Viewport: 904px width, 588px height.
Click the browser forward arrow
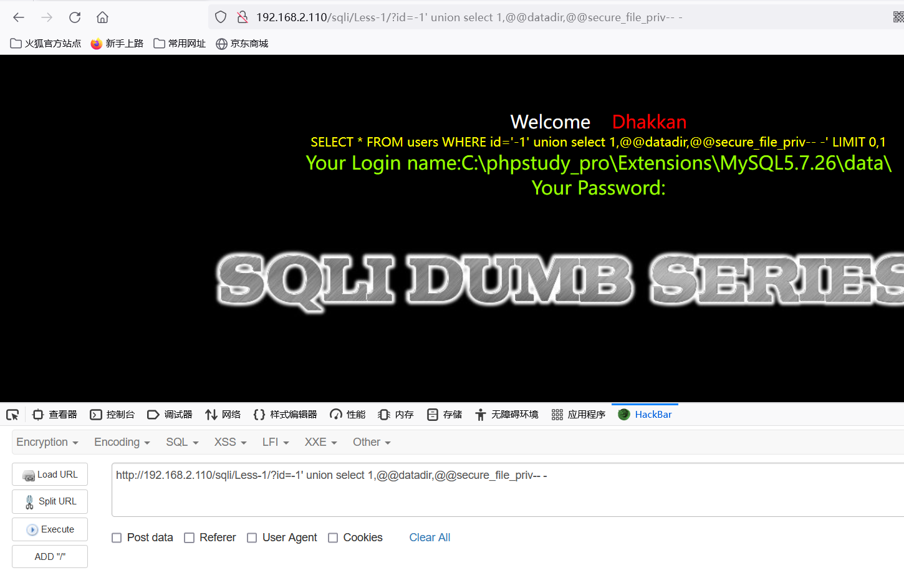[47, 17]
